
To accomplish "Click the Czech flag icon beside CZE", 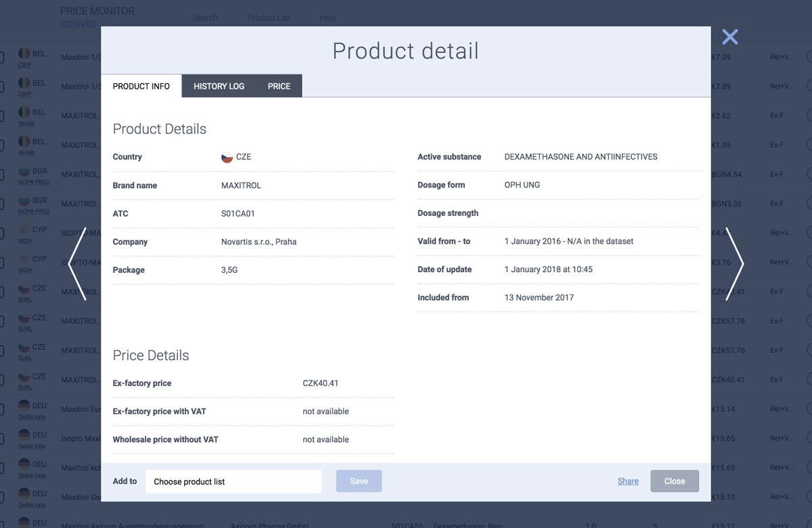I will tap(227, 157).
